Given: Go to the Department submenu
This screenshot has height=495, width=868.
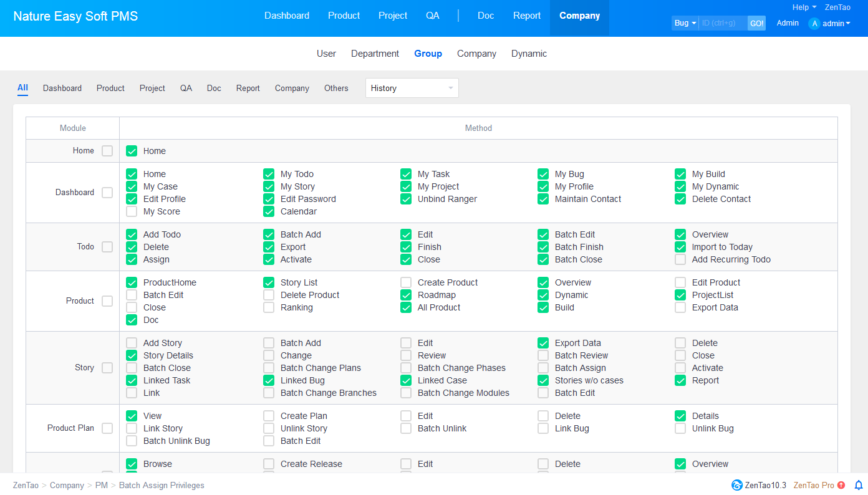Looking at the screenshot, I should [x=375, y=54].
